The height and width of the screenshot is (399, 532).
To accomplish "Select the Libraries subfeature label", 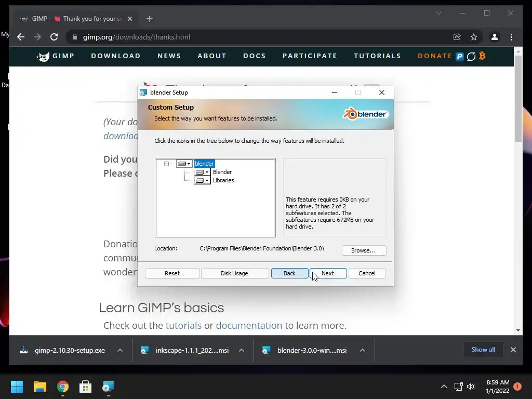I will click(223, 180).
